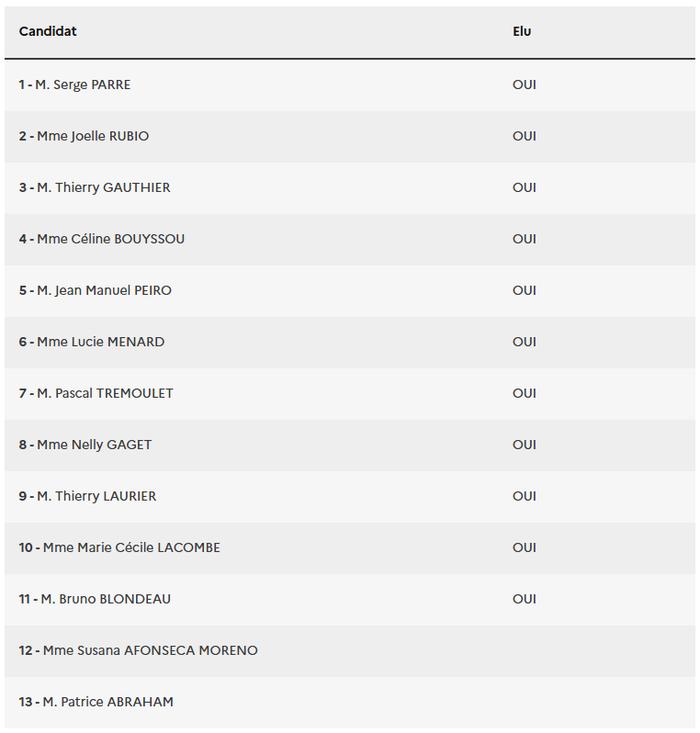Click OUI status for Bruno BLONDEAU
Image resolution: width=700 pixels, height=733 pixels.
point(525,599)
